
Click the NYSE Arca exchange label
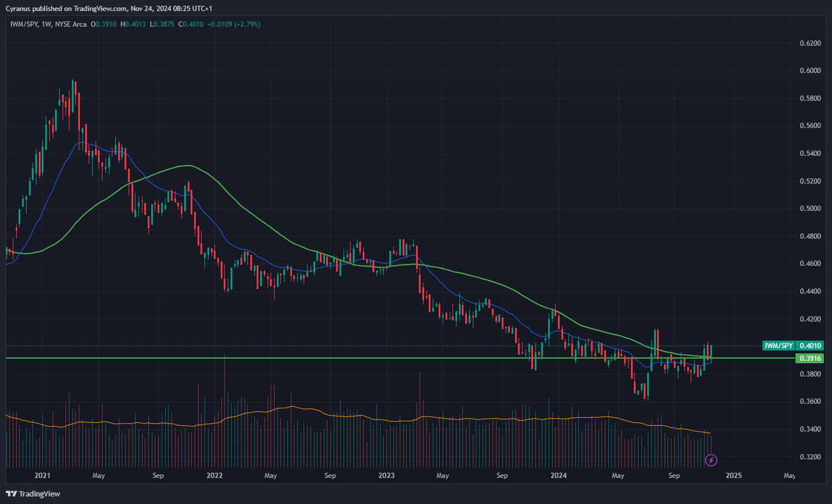[71, 24]
